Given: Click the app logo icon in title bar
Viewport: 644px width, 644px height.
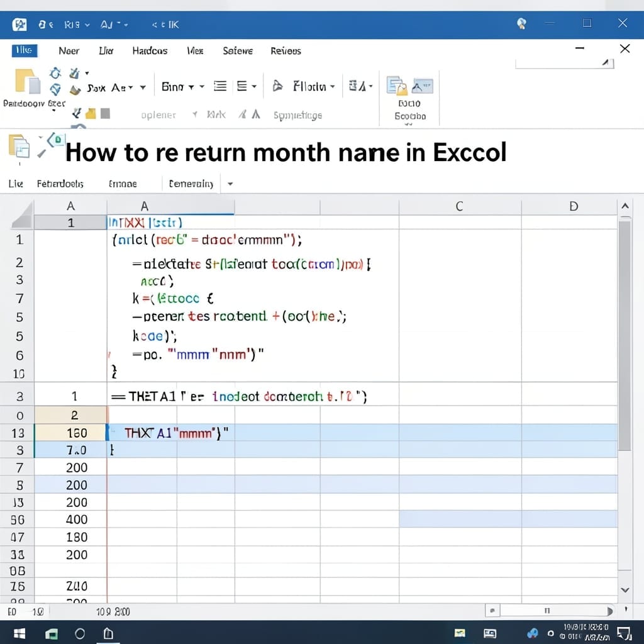Looking at the screenshot, I should [19, 25].
